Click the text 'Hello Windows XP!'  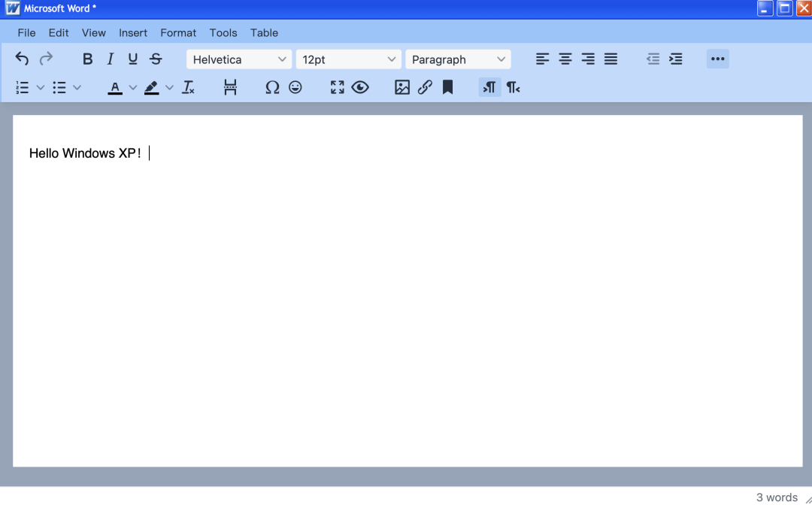click(85, 153)
